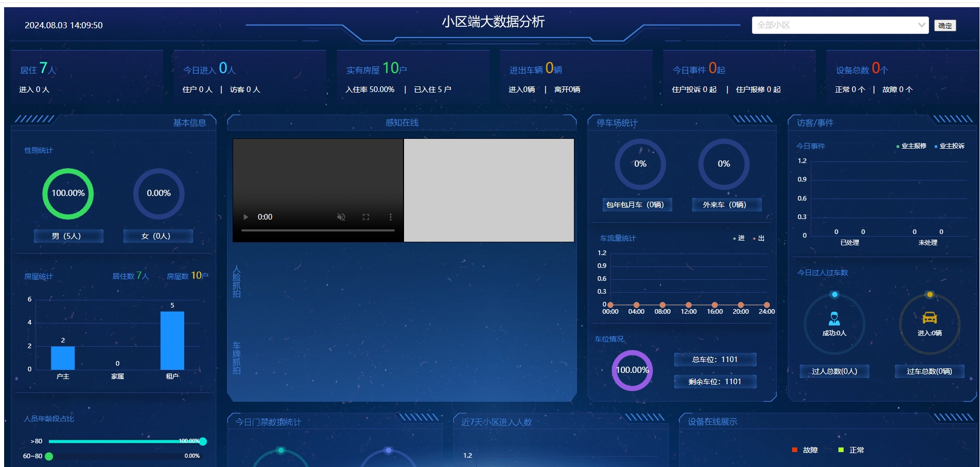Click the green 100.00% male ring chart
This screenshot has width=980, height=467.
68,193
